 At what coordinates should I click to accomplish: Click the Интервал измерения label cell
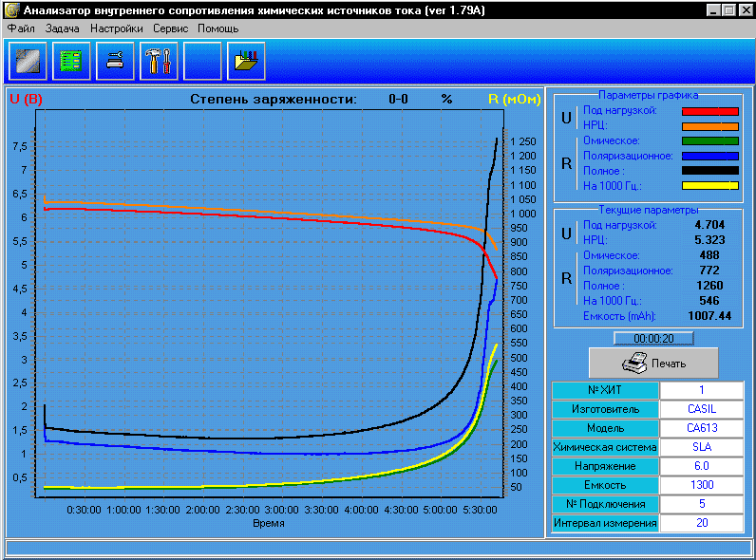pyautogui.click(x=605, y=523)
